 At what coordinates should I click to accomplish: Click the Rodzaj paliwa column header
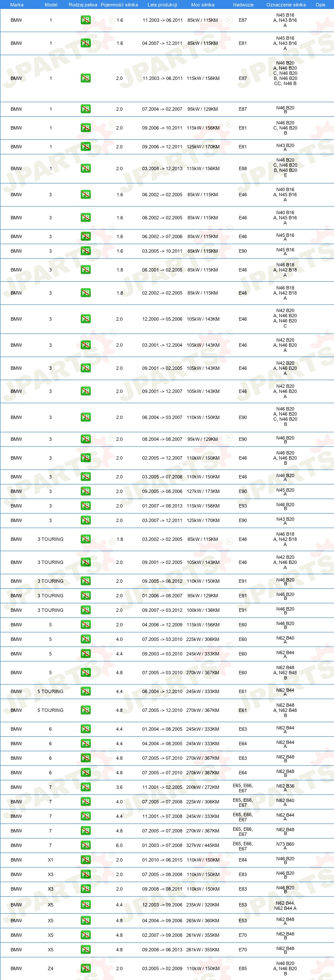point(83,5)
